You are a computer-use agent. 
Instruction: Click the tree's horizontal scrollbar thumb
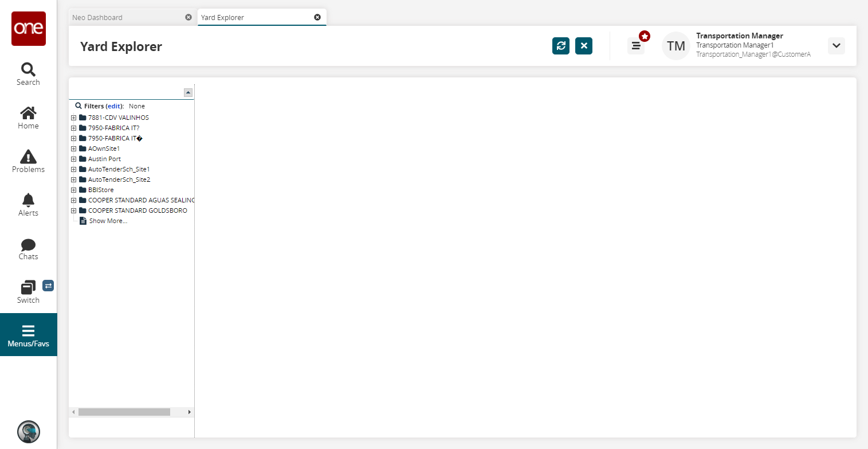tap(124, 412)
